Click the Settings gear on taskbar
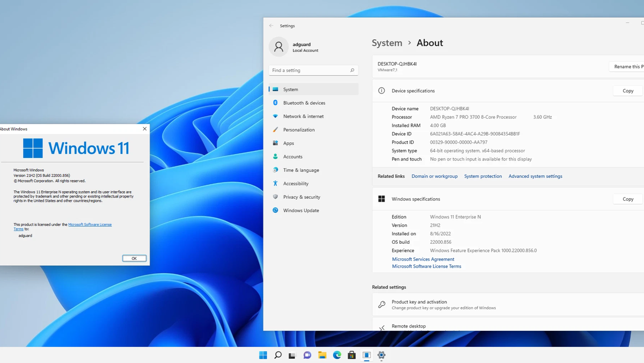 382,355
